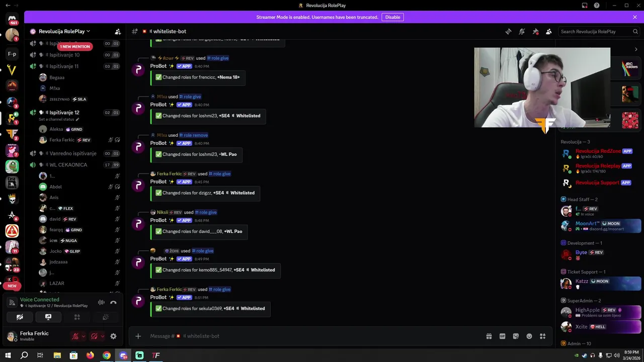Open the GIF picker

(502, 336)
